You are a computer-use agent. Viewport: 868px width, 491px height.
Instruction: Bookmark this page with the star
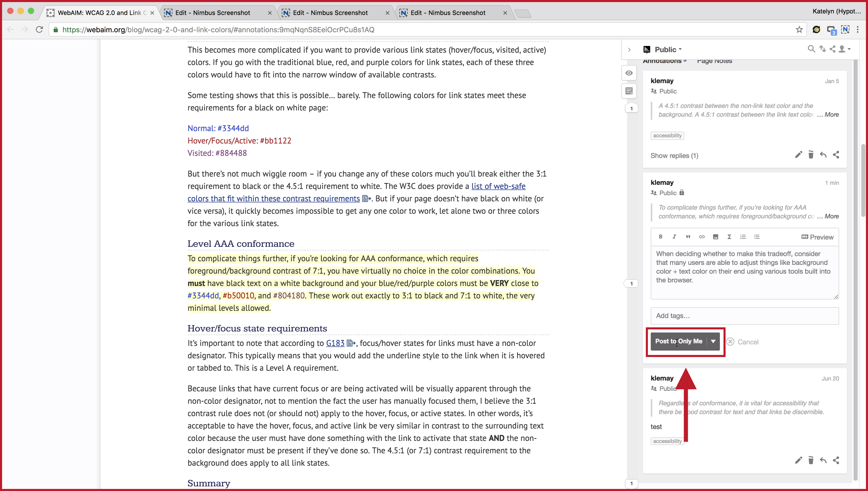click(799, 30)
